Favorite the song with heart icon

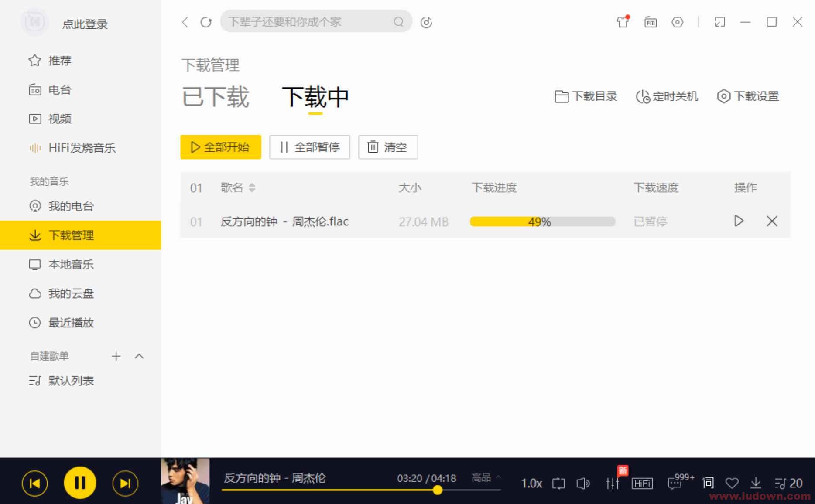732,483
